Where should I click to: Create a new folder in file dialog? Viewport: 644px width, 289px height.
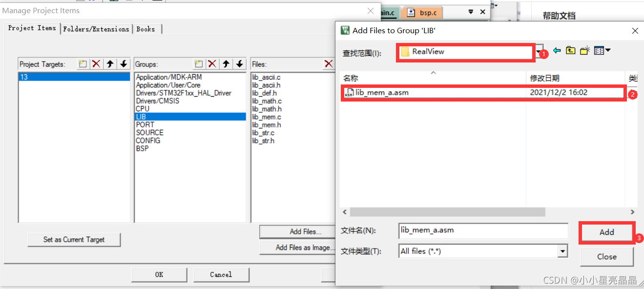(x=585, y=51)
